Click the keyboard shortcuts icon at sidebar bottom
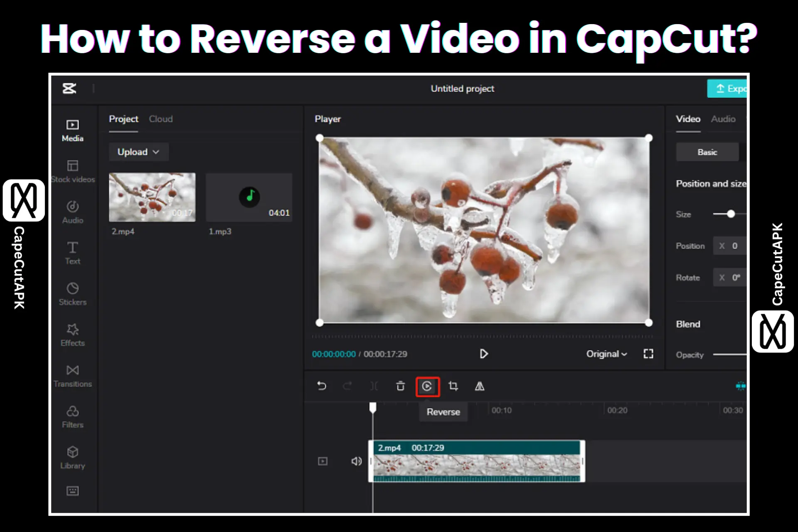Screen dimensions: 798x532 73,491
